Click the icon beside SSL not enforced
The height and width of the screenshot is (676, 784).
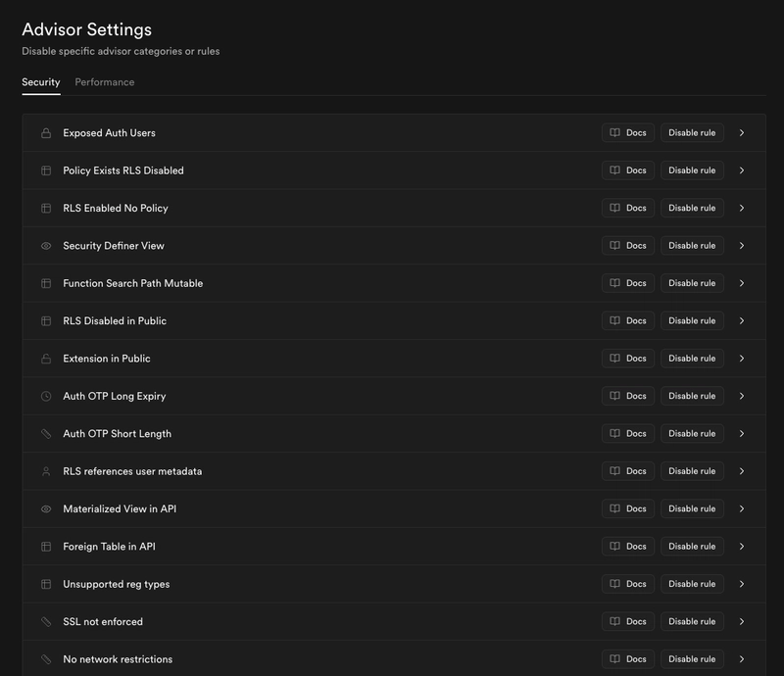tap(46, 622)
